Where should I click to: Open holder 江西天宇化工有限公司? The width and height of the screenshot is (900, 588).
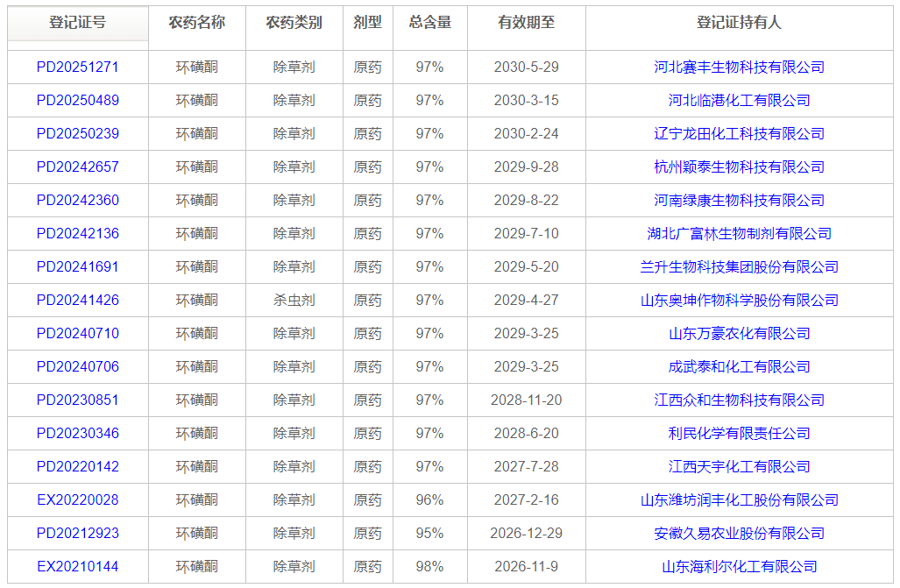click(x=739, y=467)
